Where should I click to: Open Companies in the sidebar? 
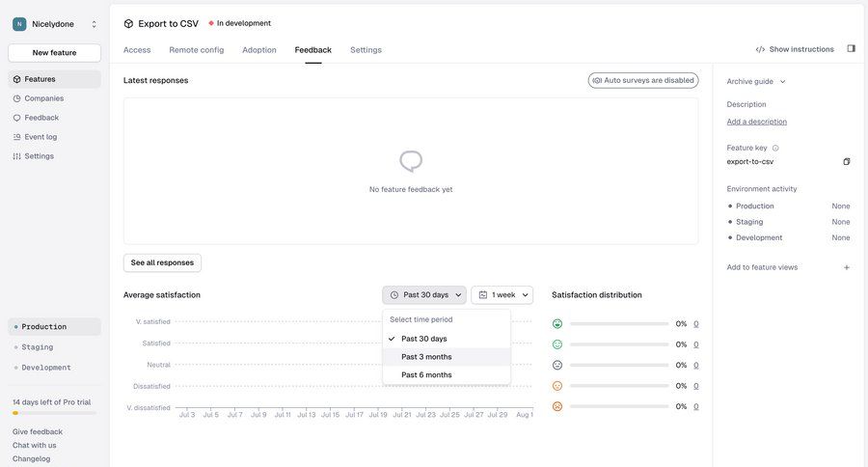tap(54, 98)
